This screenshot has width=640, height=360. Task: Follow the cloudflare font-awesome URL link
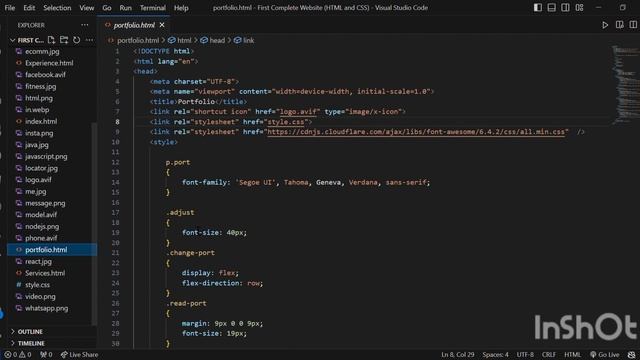(416, 132)
